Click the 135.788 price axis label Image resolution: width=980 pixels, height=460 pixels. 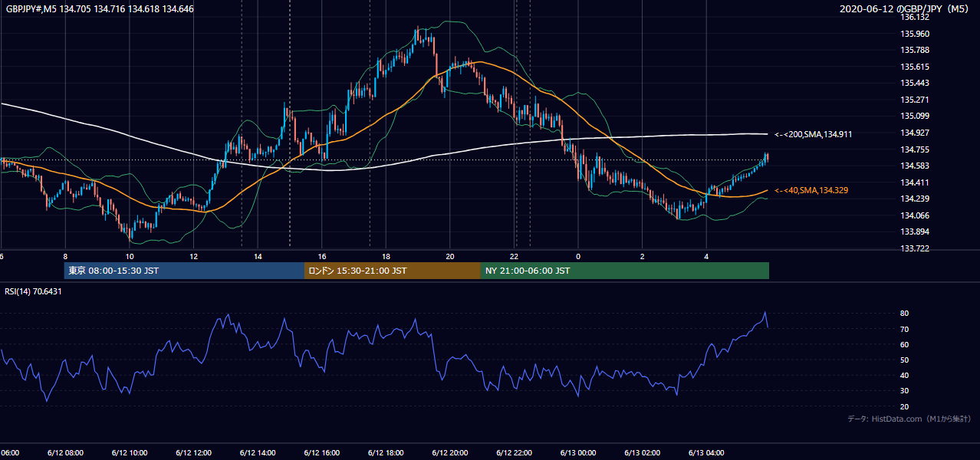coord(915,51)
